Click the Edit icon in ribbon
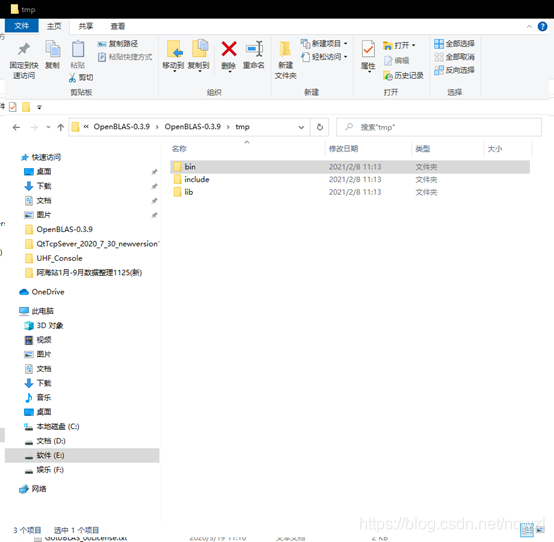554x542 pixels. click(388, 61)
